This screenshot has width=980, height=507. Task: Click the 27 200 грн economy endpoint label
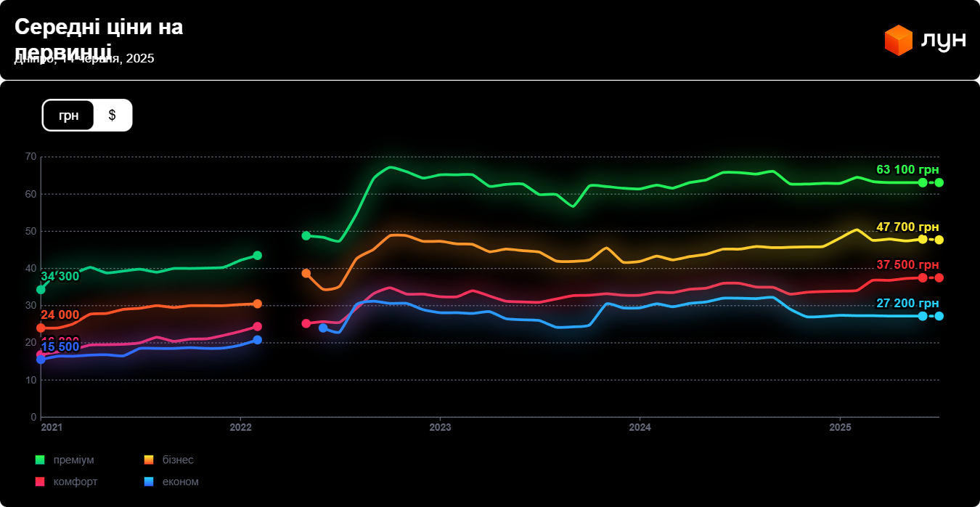tap(907, 304)
